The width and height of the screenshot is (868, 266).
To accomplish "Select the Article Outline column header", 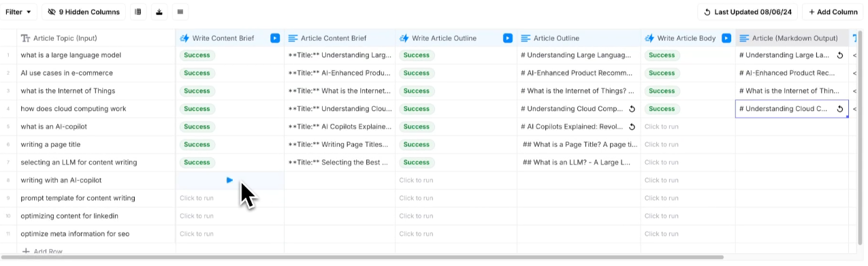I will pyautogui.click(x=579, y=38).
